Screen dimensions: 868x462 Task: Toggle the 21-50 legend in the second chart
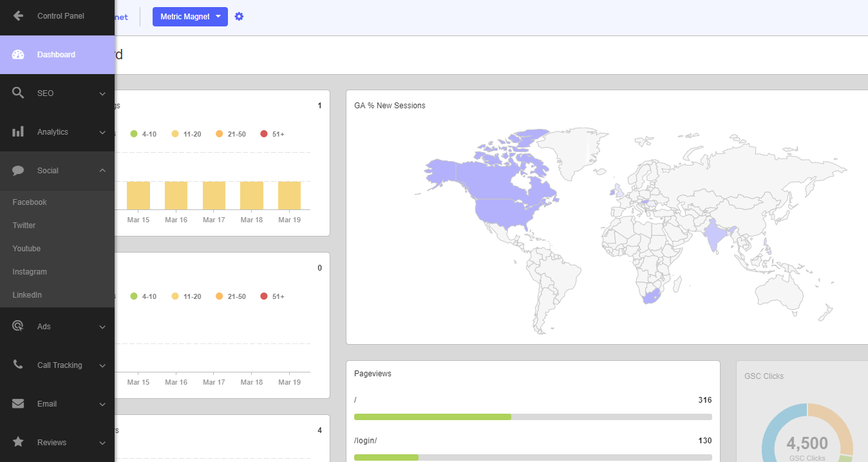231,296
